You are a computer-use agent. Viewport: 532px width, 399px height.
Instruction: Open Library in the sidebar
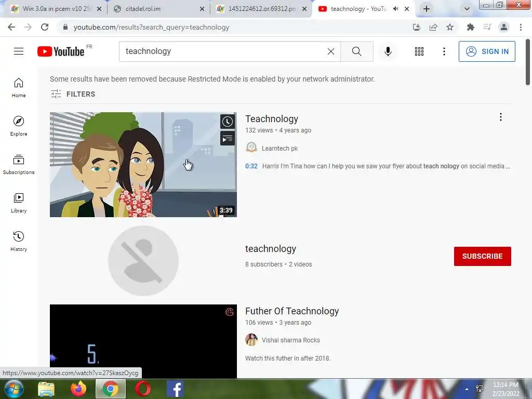[x=19, y=203]
